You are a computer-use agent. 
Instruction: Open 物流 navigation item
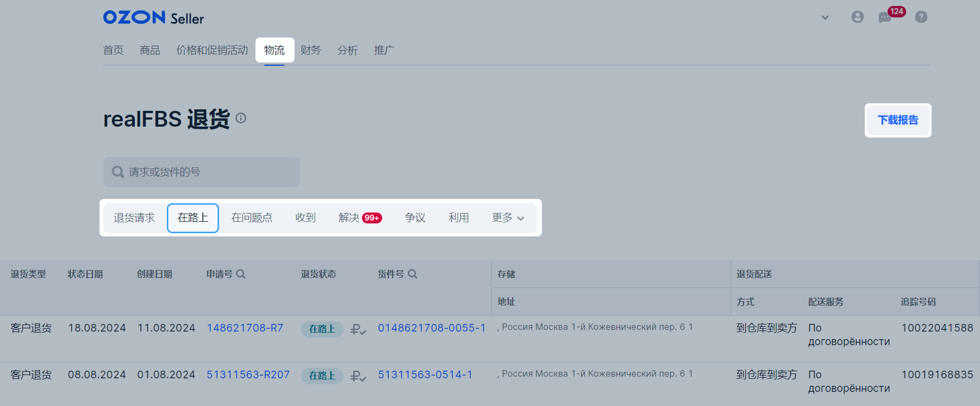click(274, 50)
